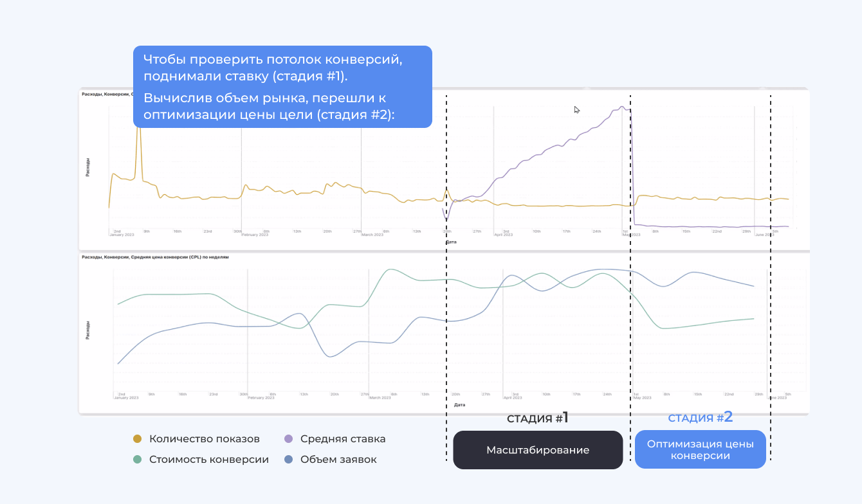Select the «СТАДИЯ #1» heading
862x504 pixels.
click(538, 419)
